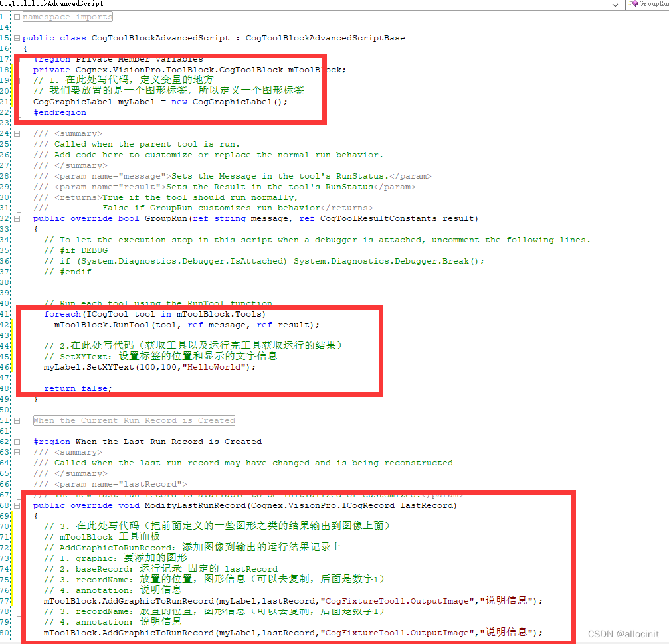The height and width of the screenshot is (644, 669).
Task: Collapse the GroupRun summary comment fold marker
Action: click(17, 133)
